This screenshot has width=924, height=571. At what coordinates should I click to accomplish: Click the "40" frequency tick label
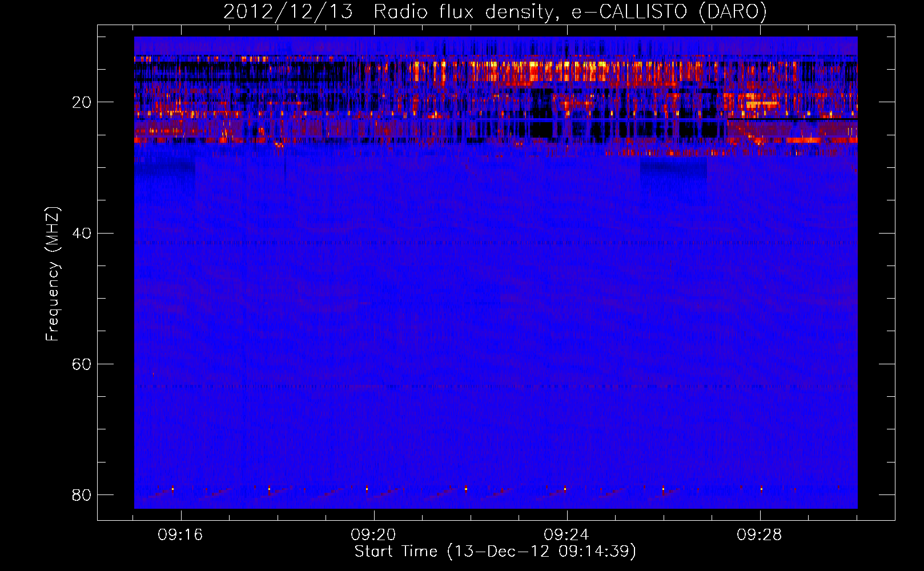click(x=82, y=233)
